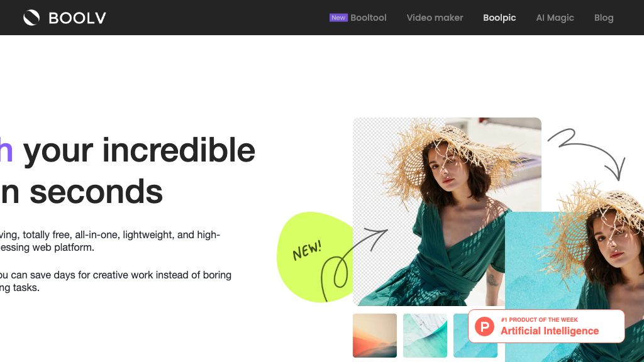Click the BOOLV circular logo icon

pos(31,18)
